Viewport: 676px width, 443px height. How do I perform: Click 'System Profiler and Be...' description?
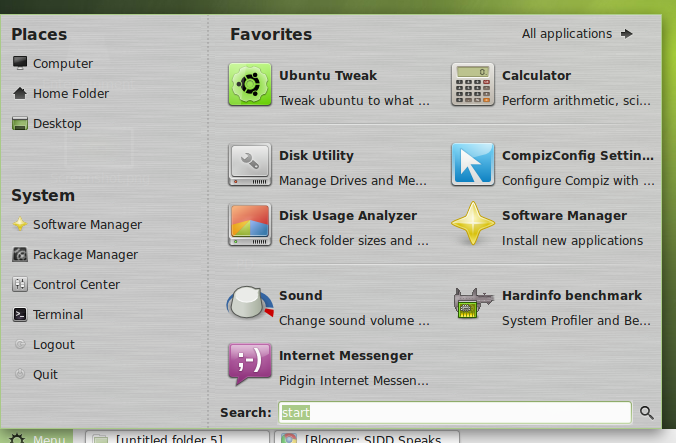(x=576, y=321)
